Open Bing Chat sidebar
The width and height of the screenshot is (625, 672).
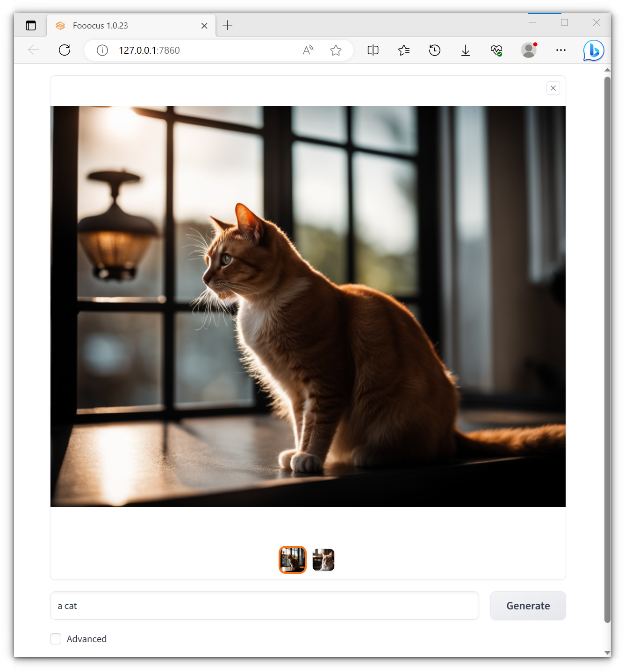pos(593,50)
